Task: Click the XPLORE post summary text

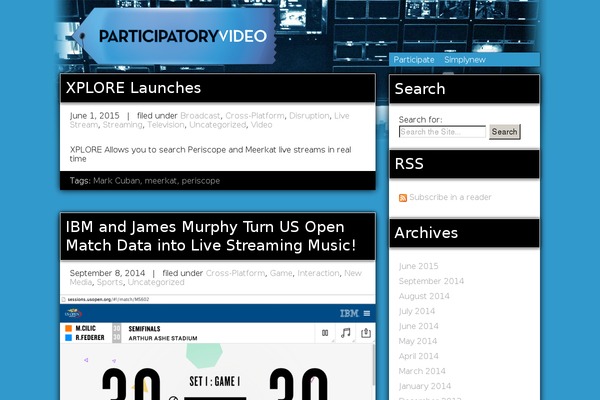Action: (210, 154)
